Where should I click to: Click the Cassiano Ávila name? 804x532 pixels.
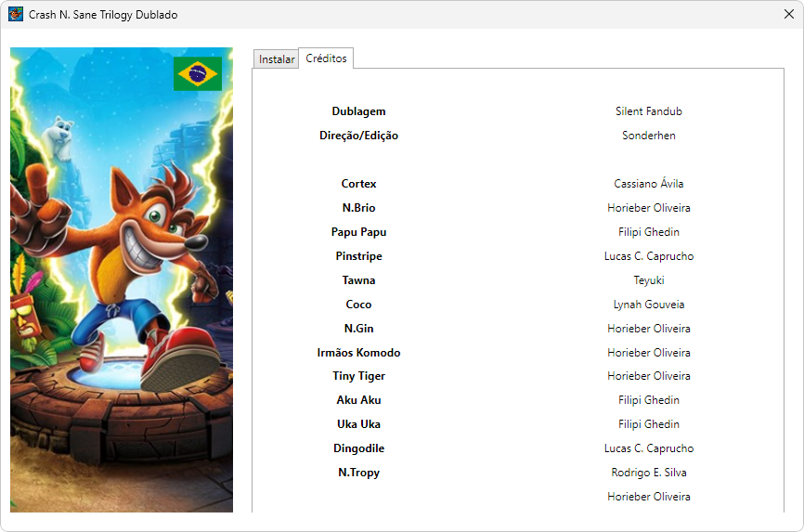(x=649, y=183)
